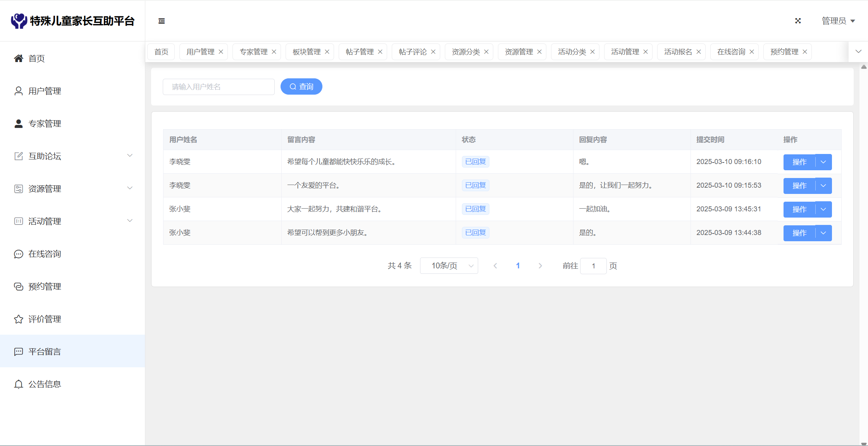Focus the 请输入用户姓名 input field
The width and height of the screenshot is (868, 446).
[219, 87]
